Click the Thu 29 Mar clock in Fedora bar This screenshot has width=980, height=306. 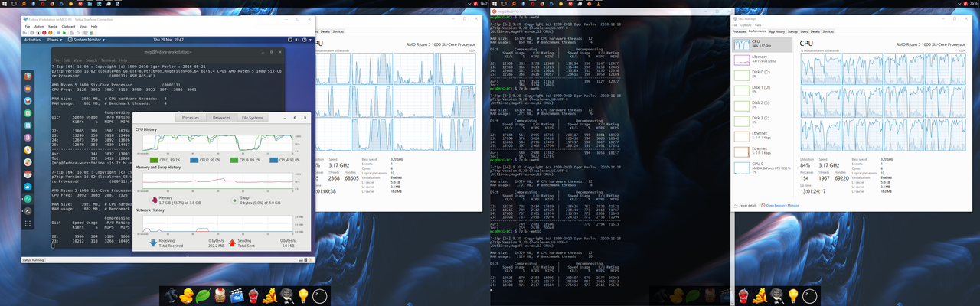(168, 40)
